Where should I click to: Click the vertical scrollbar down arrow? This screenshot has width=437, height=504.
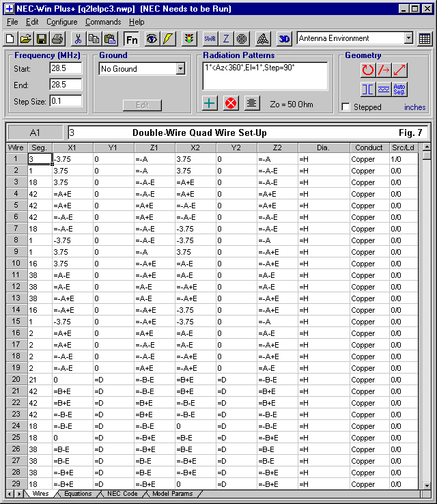427,484
